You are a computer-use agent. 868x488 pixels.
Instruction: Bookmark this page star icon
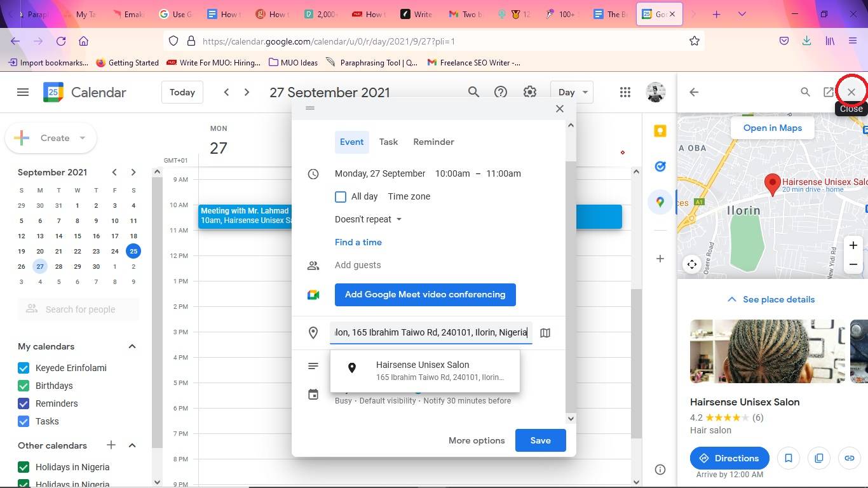[695, 41]
